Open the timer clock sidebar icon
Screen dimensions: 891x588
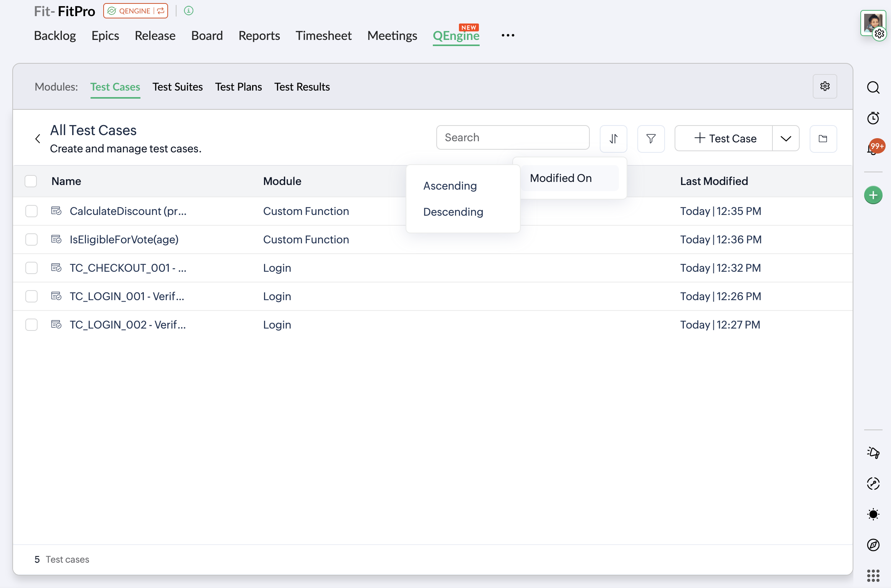click(x=873, y=118)
